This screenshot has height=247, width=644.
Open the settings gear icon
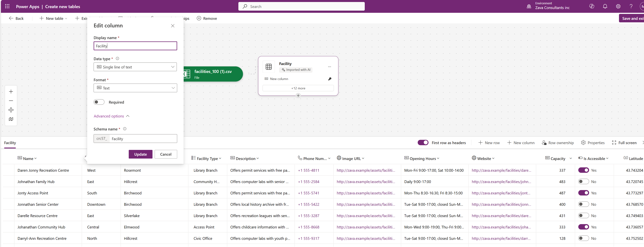pyautogui.click(x=618, y=6)
